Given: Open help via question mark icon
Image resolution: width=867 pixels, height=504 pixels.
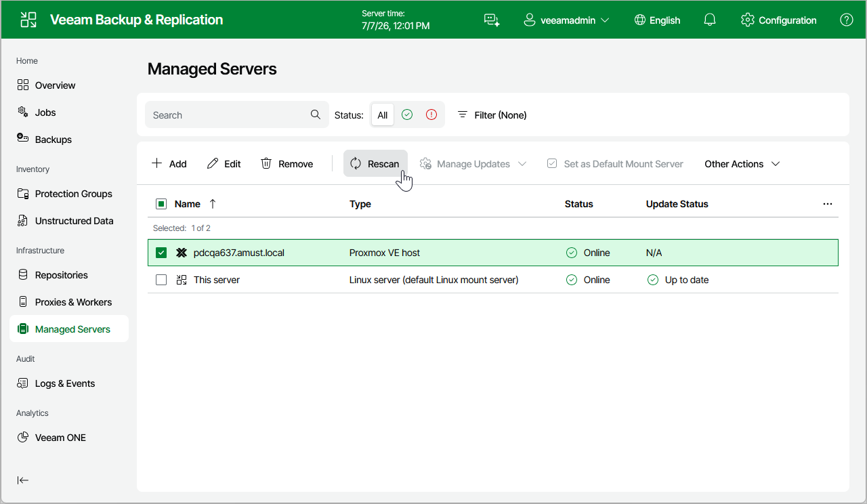Looking at the screenshot, I should (x=847, y=20).
